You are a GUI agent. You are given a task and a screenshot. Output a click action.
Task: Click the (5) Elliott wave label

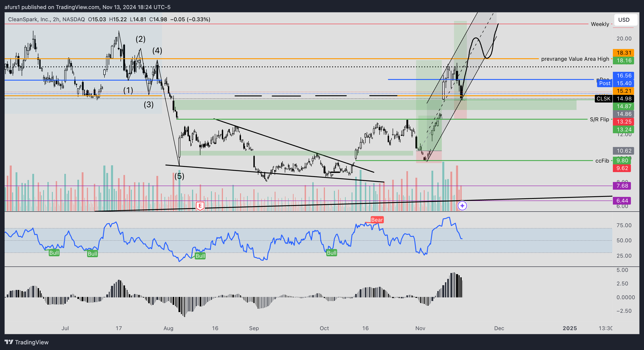tap(179, 176)
